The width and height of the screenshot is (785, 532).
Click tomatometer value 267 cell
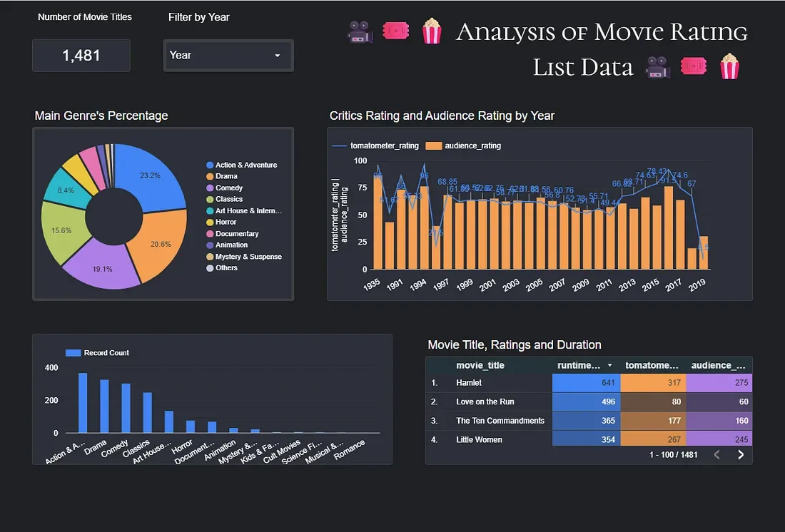point(653,439)
